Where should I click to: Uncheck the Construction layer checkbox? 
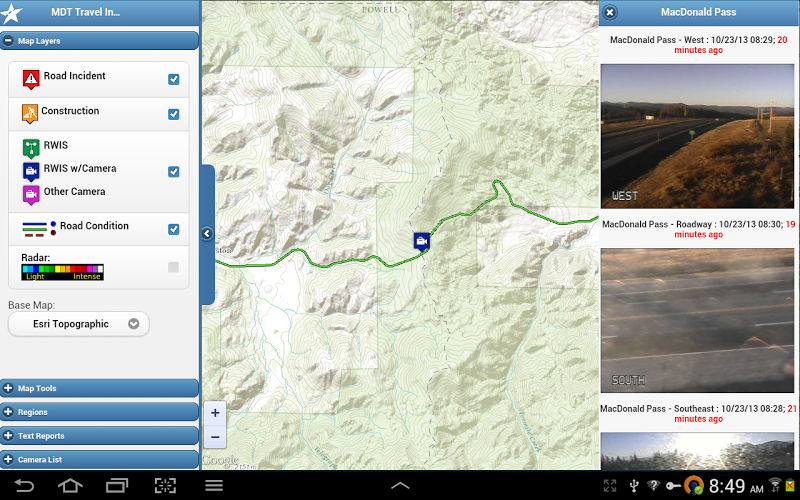tap(173, 114)
